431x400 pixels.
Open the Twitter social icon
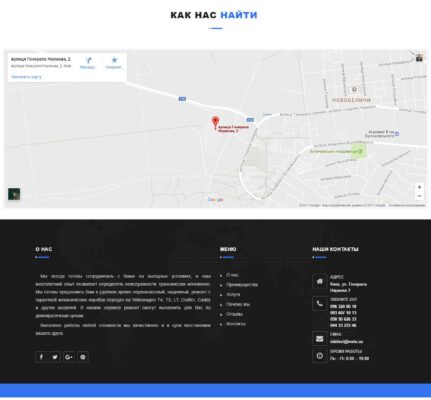point(55,357)
